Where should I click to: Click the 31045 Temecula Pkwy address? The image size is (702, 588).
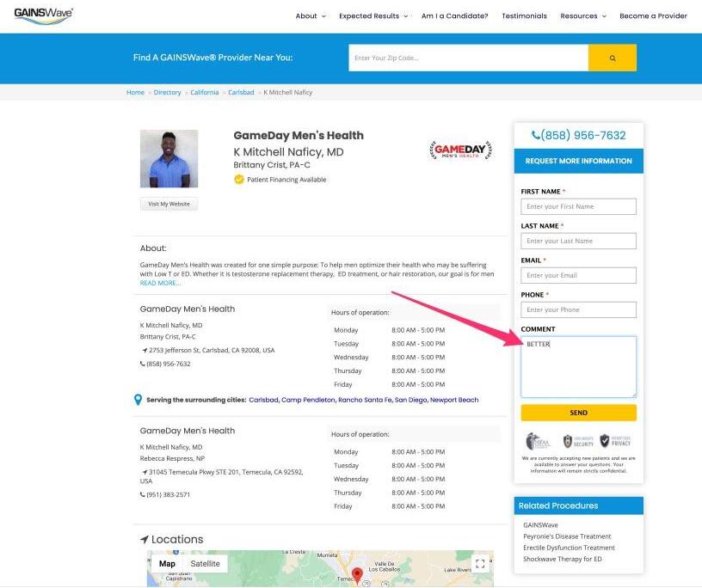[222, 476]
